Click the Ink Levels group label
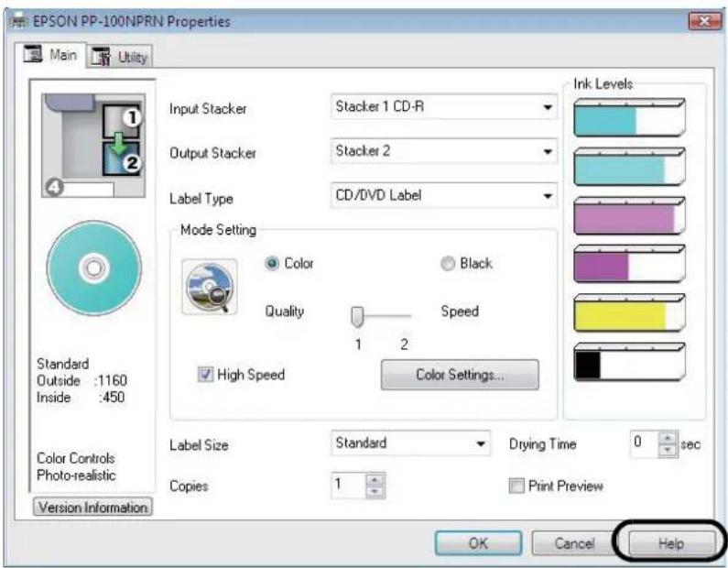This screenshot has height=568, width=728. pyautogui.click(x=603, y=83)
